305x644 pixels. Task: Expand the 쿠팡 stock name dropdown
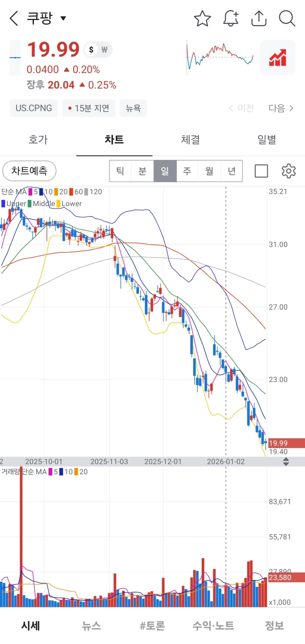pos(63,18)
